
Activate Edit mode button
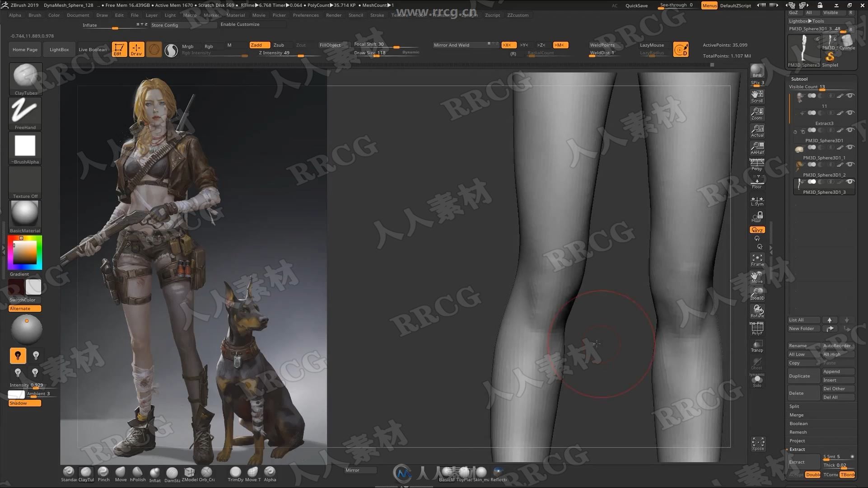click(x=119, y=49)
